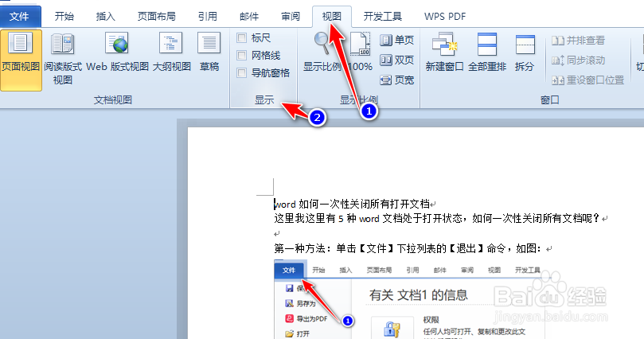This screenshot has height=339, width=644.
Task: Select the View (视图) tab
Action: coord(331,17)
